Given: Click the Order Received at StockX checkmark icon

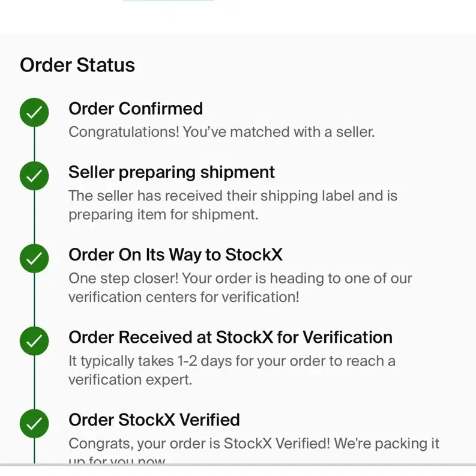Looking at the screenshot, I should point(34,341).
